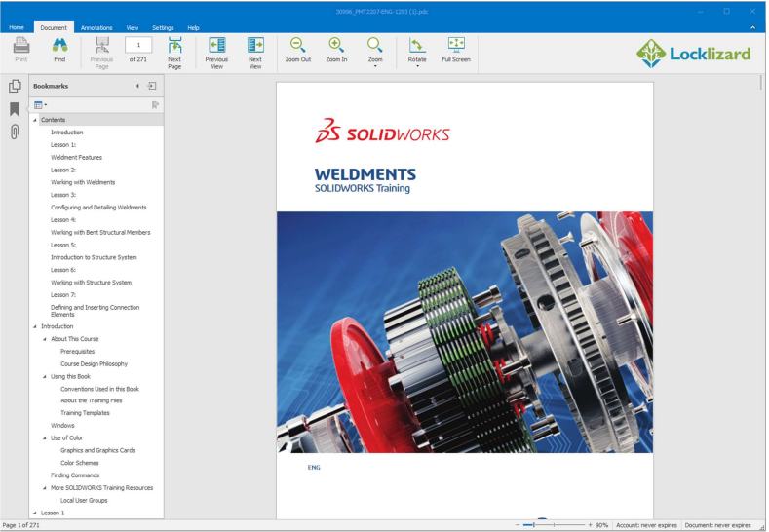Decrease zoom with status bar minus
Viewport: 769px width, 532px height.
(518, 525)
